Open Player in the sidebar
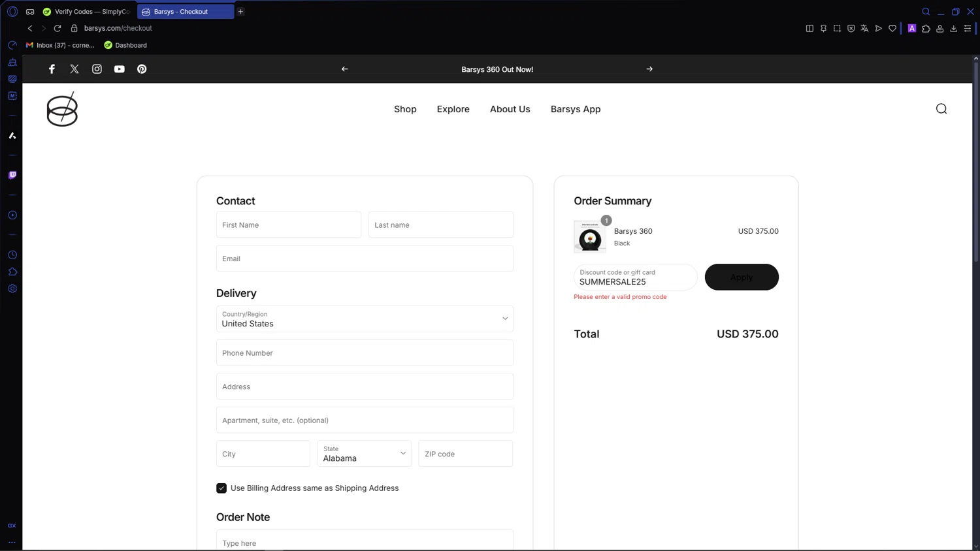The width and height of the screenshot is (980, 551). coord(12,215)
